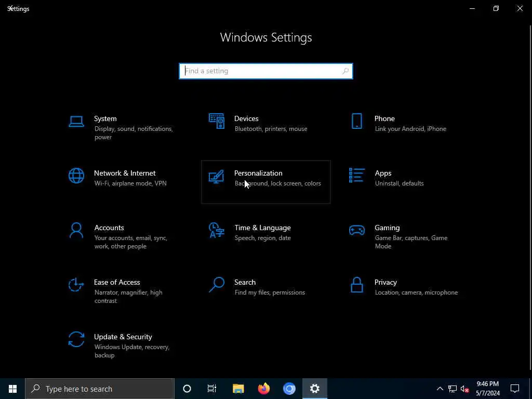
Task: Select the Accounts heading
Action: pos(109,228)
